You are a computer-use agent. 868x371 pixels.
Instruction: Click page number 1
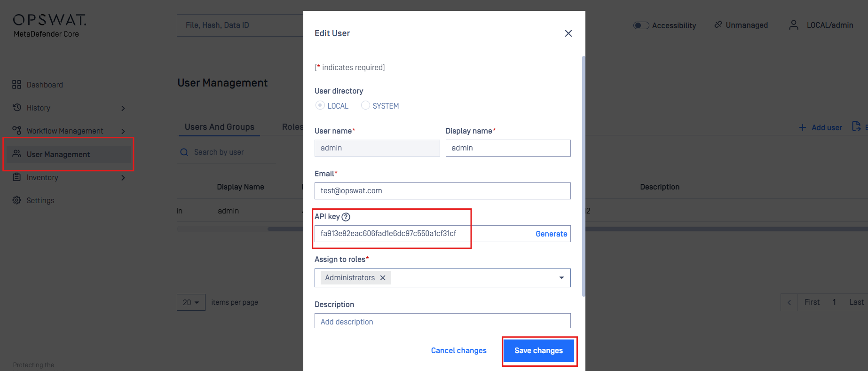[834, 302]
